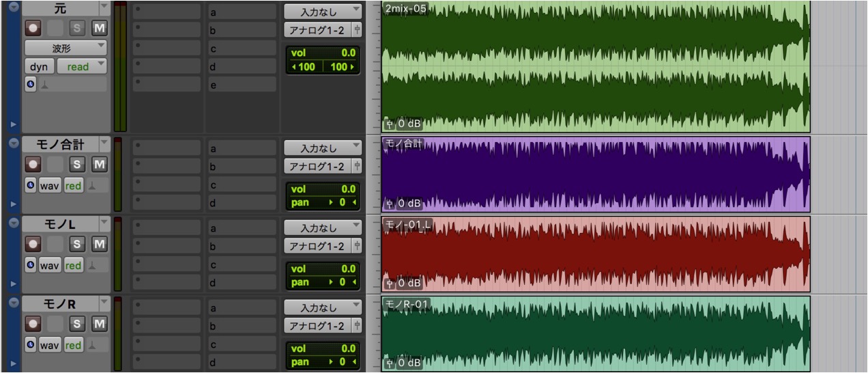The width and height of the screenshot is (868, 373).
Task: Select the 元 track name
Action: click(x=60, y=8)
